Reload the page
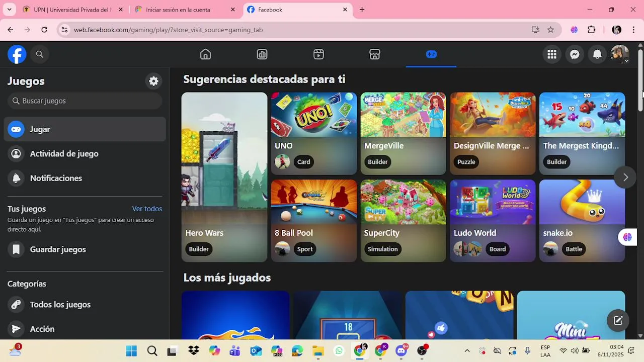This screenshot has width=644, height=362. coord(44,30)
